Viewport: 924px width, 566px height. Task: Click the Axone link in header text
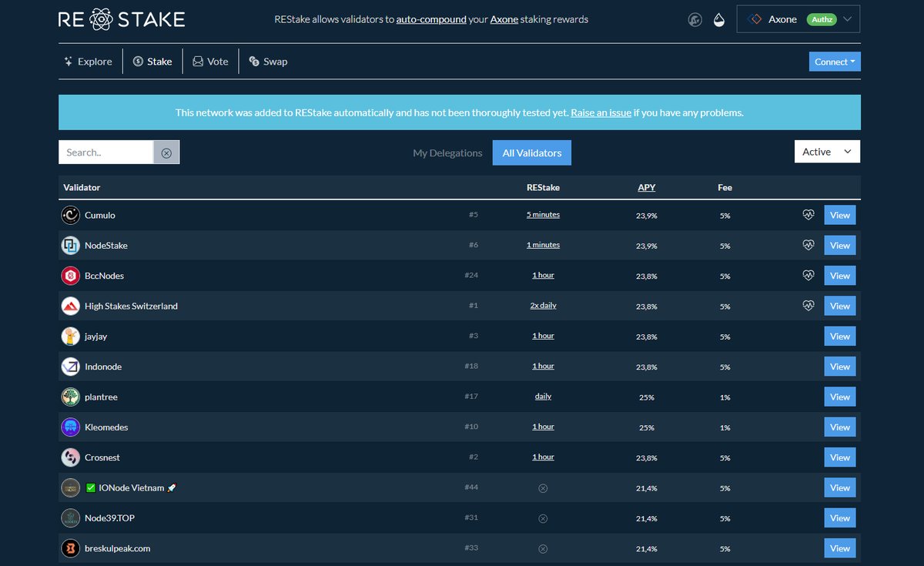point(505,19)
